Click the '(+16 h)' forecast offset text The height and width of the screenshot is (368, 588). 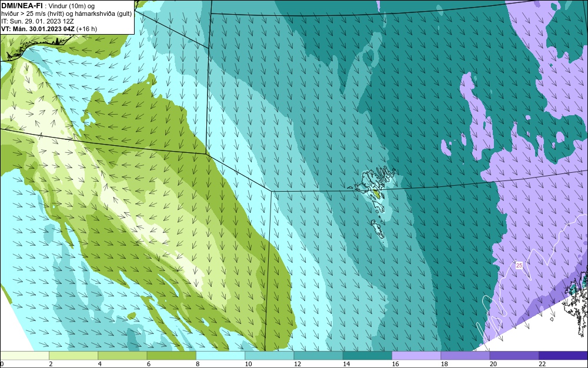pyautogui.click(x=86, y=29)
